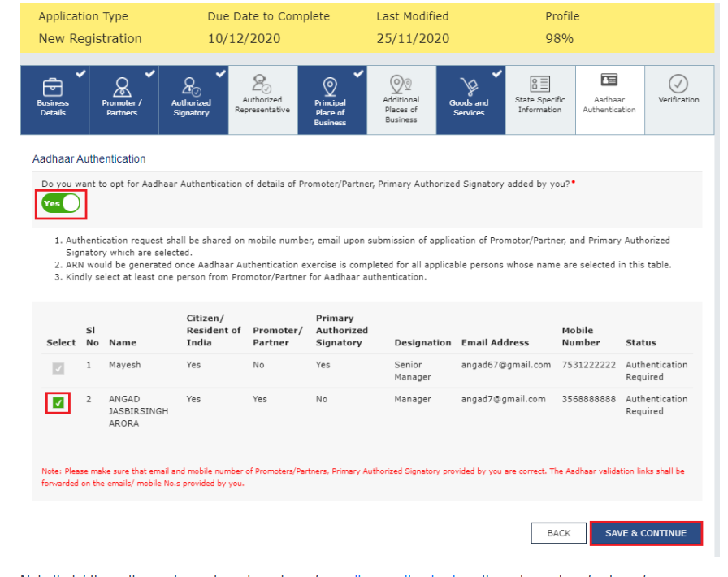
Task: Switch to the Business Details tab label
Action: point(53,108)
